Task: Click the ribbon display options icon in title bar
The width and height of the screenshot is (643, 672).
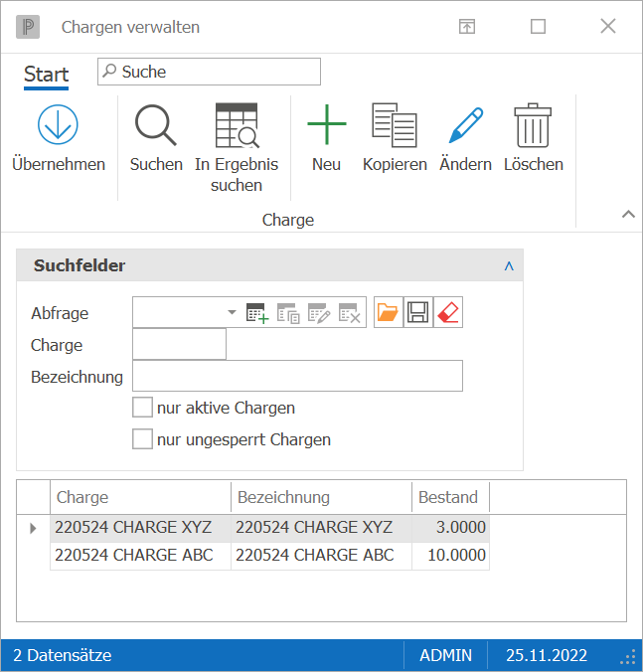Action: 467,27
